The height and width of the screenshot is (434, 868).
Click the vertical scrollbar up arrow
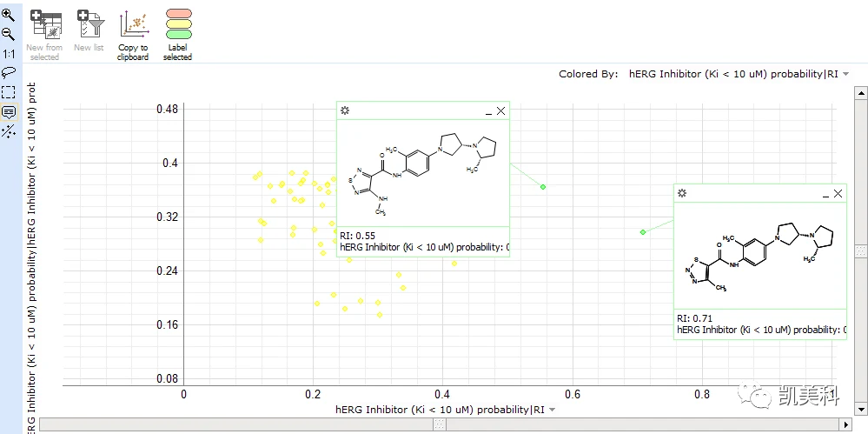coord(861,93)
